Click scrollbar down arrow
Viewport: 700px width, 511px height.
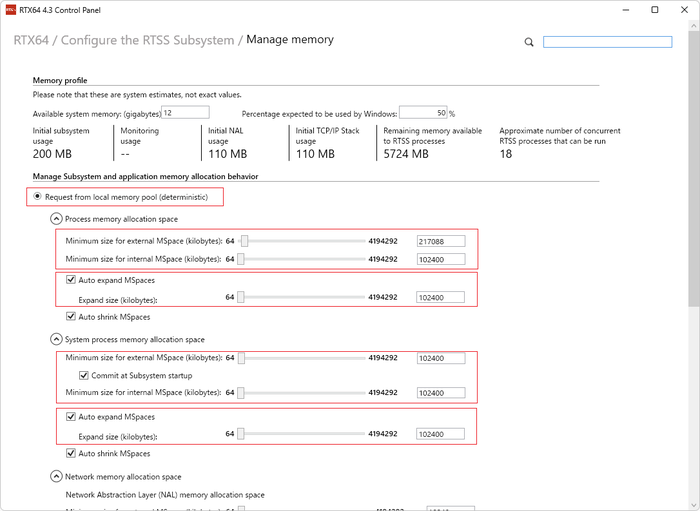click(694, 504)
